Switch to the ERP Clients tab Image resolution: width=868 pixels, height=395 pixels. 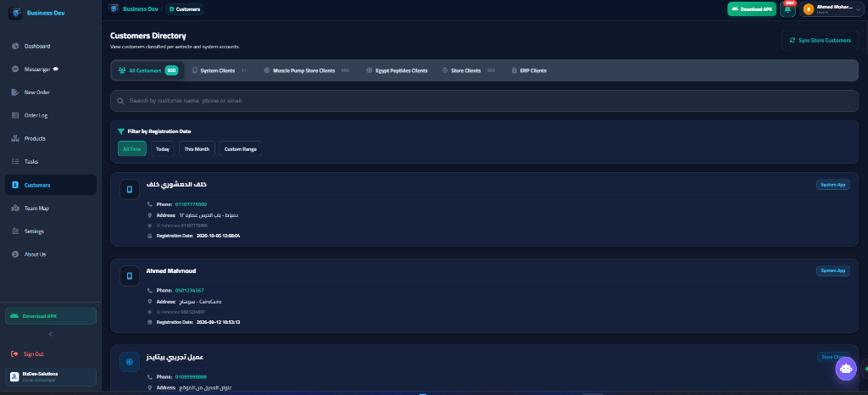(529, 70)
